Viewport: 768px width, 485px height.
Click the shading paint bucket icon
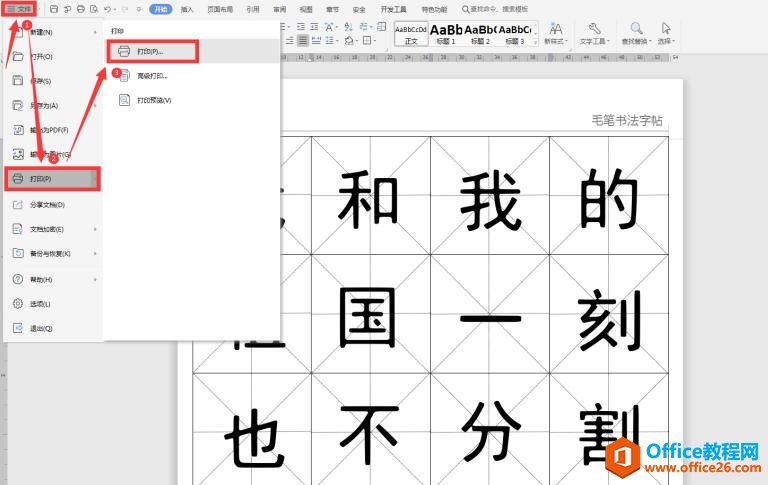point(350,41)
